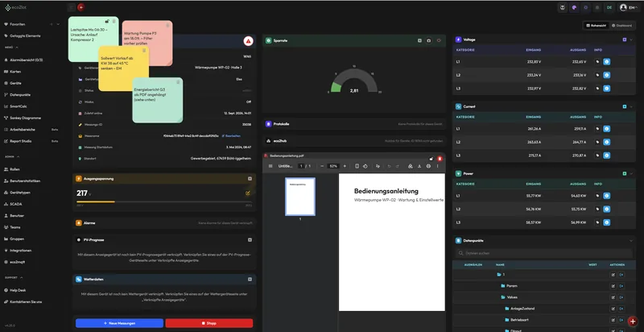Expand the Ausgangsspannung card square icon
The width and height of the screenshot is (644, 332).
pyautogui.click(x=250, y=179)
